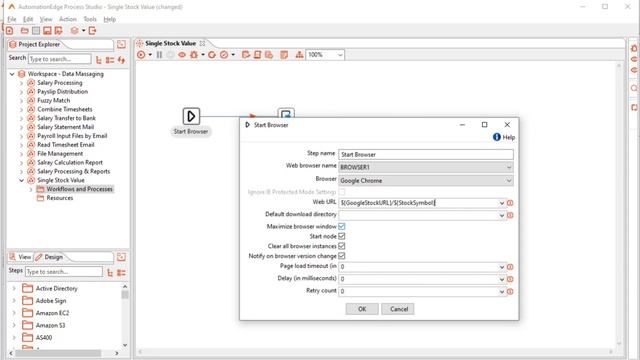640x360 pixels.
Task: Open the Retry count dropdown arrow
Action: (502, 291)
